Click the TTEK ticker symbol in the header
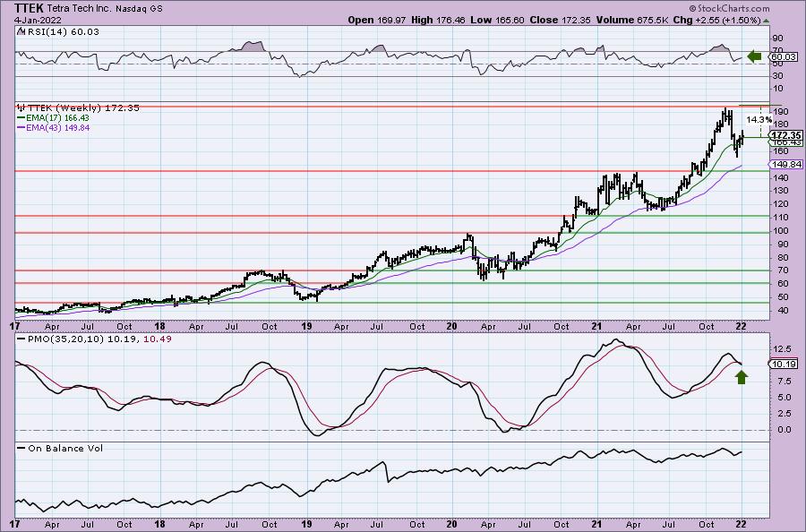 coord(30,8)
